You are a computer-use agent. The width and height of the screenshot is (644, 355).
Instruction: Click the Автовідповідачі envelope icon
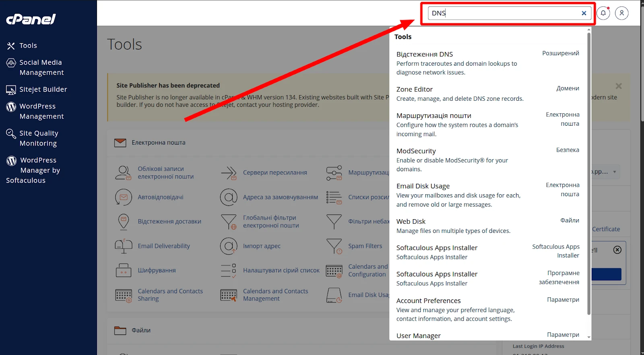(124, 197)
